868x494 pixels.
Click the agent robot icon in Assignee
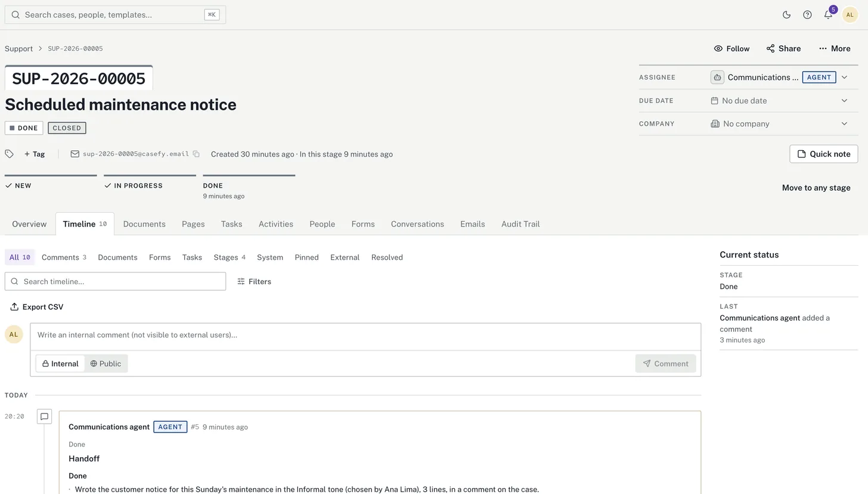(x=717, y=77)
